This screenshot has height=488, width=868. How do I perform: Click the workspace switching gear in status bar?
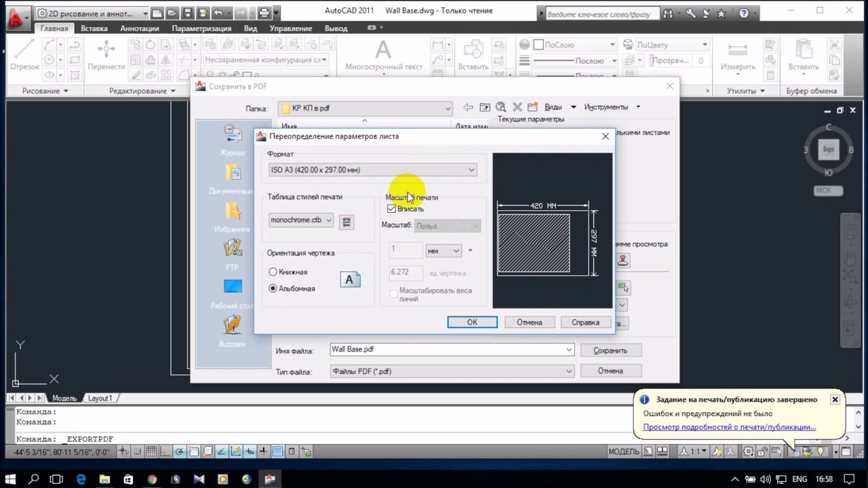coord(748,451)
